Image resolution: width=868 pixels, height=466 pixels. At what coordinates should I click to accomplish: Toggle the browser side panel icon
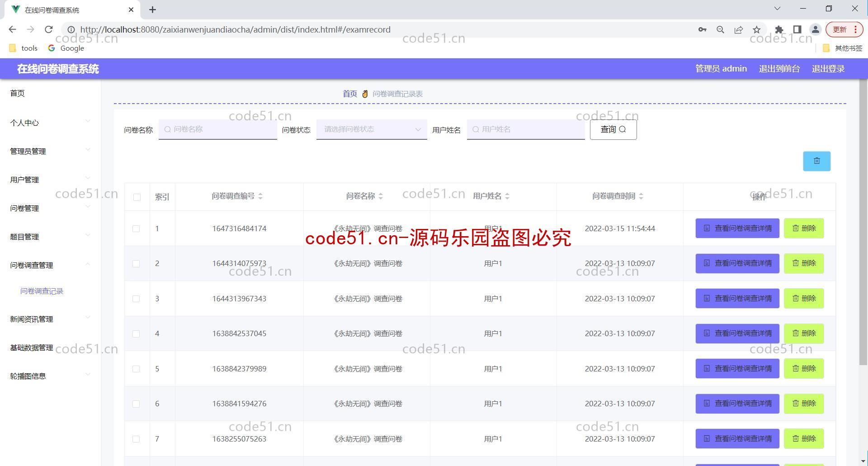797,29
